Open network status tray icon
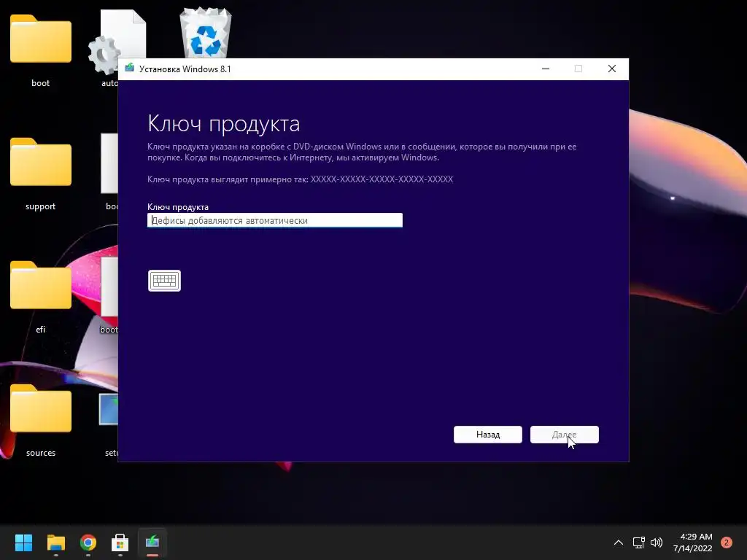This screenshot has height=560, width=747. 638,542
